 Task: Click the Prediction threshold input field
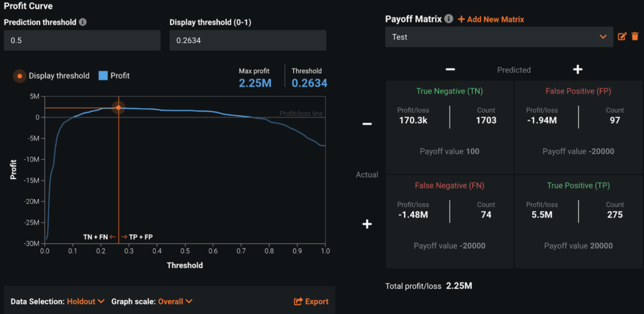(x=82, y=41)
